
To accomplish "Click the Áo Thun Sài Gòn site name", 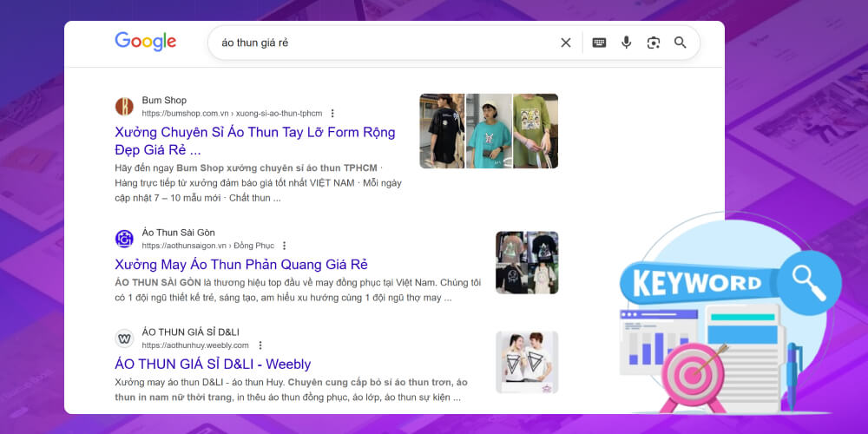I will click(x=178, y=233).
